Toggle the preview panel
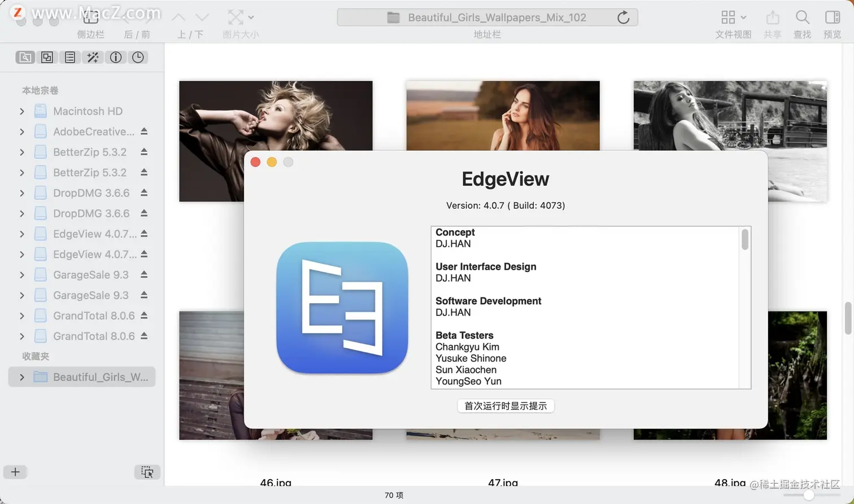854x504 pixels. 832,17
